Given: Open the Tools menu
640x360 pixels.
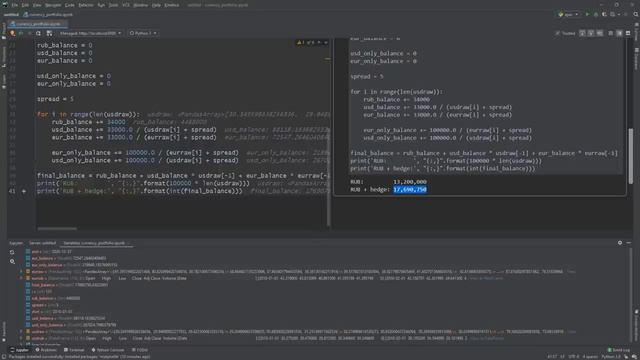Looking at the screenshot, I should click(x=113, y=5).
